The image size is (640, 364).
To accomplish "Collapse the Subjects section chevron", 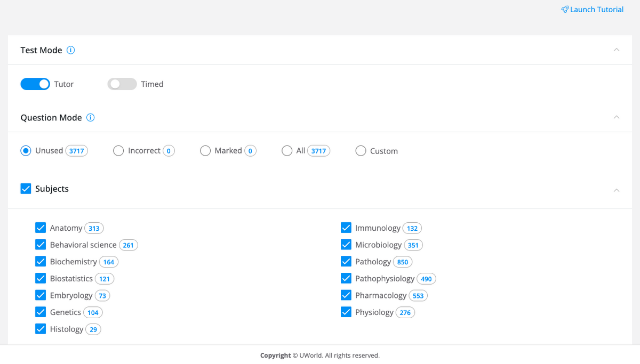I will 617,190.
